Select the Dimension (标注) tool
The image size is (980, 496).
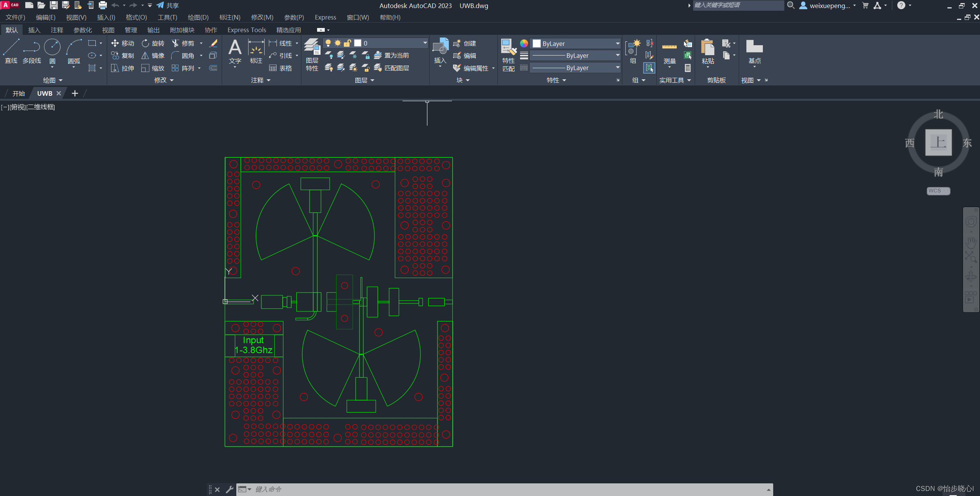click(256, 51)
